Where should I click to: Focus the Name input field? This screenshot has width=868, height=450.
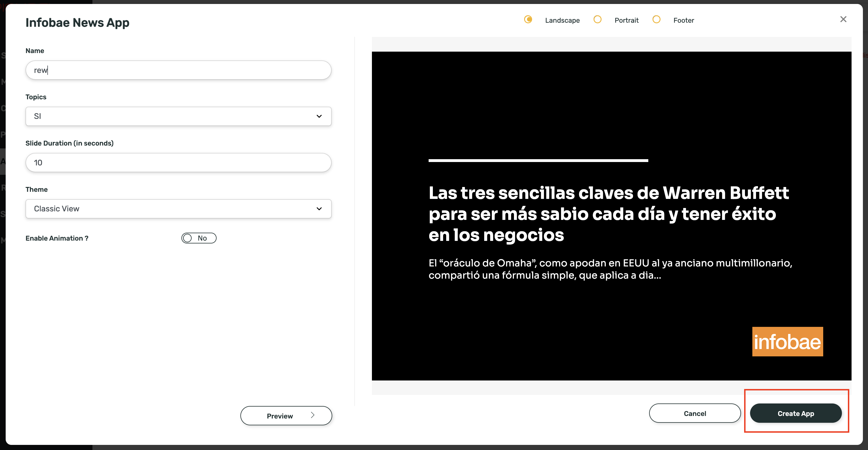(178, 70)
